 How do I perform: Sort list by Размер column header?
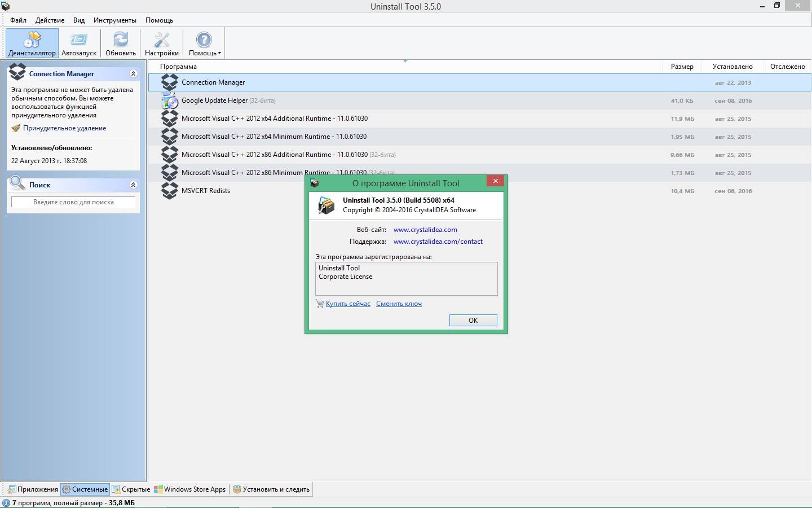(682, 67)
